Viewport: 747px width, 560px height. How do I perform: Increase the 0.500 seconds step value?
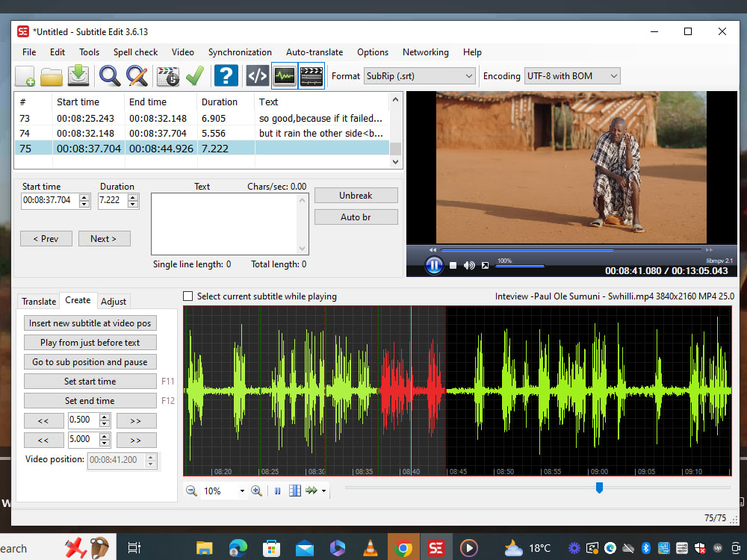(105, 417)
